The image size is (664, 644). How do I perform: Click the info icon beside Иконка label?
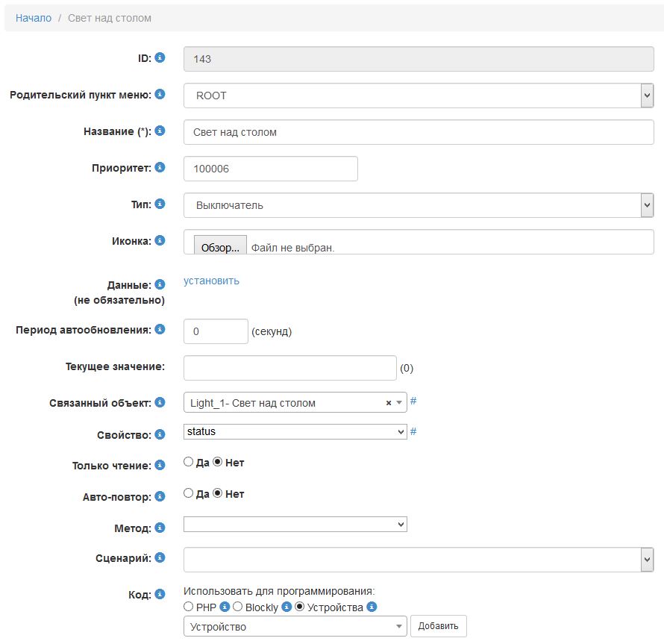[x=160, y=240]
